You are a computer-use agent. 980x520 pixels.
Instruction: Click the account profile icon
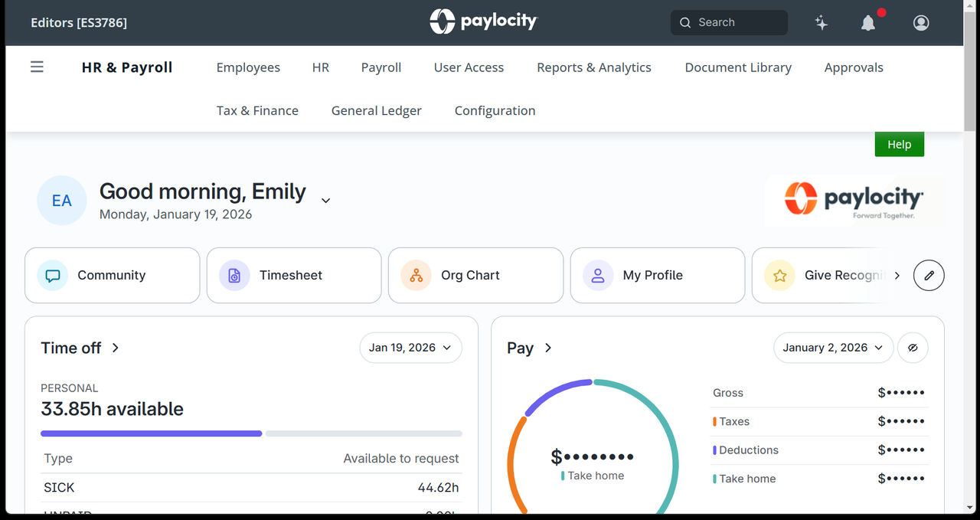point(920,23)
